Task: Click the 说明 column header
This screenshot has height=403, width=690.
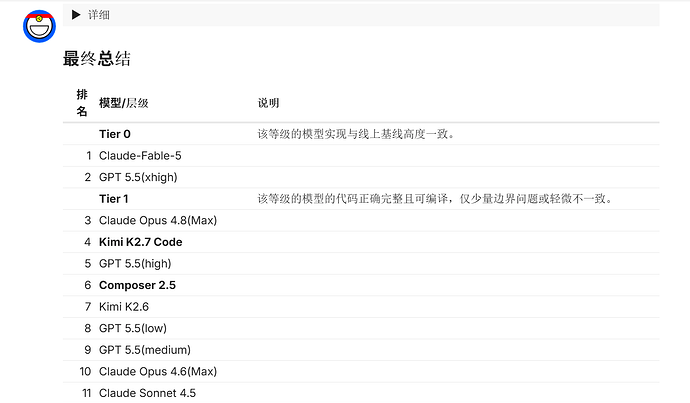Action: click(x=268, y=103)
